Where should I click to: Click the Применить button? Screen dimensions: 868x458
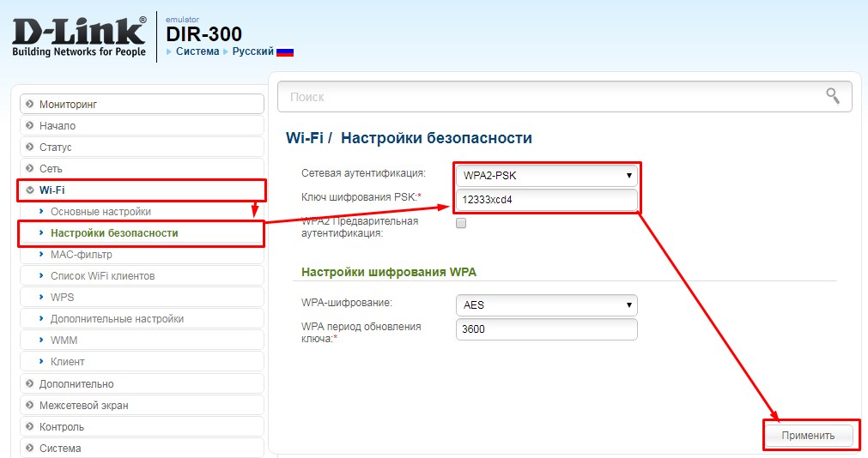(x=808, y=436)
